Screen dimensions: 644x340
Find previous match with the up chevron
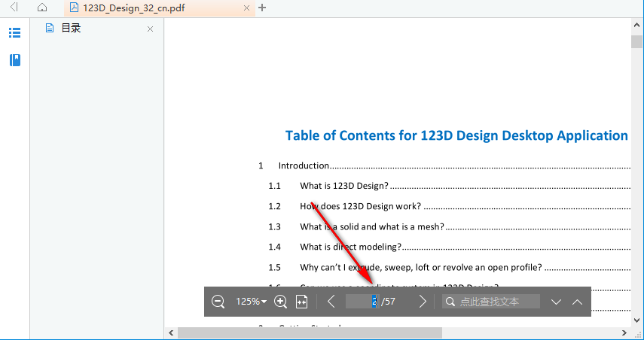578,302
